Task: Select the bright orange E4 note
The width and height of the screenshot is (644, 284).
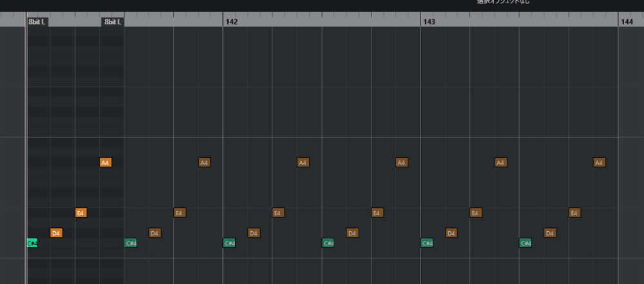Action: (80, 213)
